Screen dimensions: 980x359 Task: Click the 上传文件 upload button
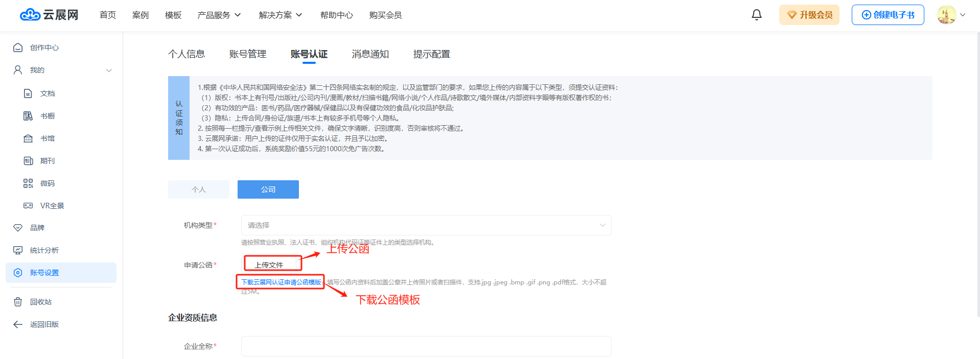[x=269, y=265]
